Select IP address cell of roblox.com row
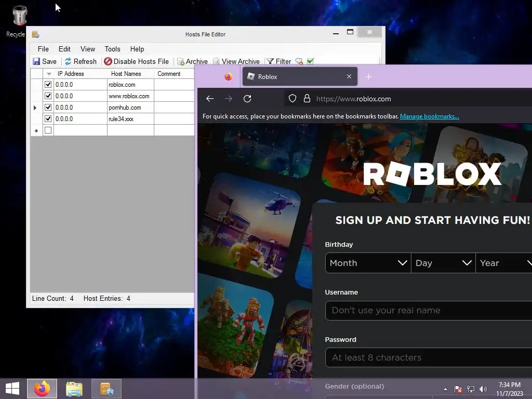The image size is (532, 399). (81, 85)
